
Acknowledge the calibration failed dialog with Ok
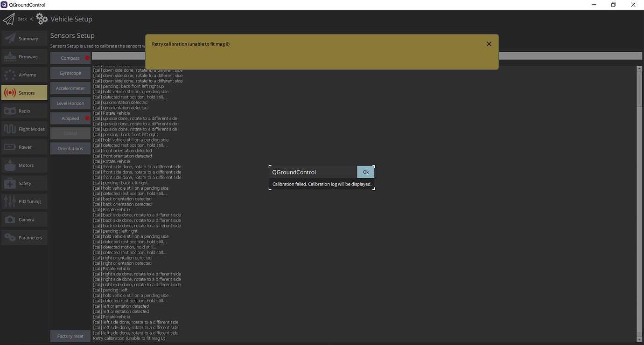[x=365, y=172]
